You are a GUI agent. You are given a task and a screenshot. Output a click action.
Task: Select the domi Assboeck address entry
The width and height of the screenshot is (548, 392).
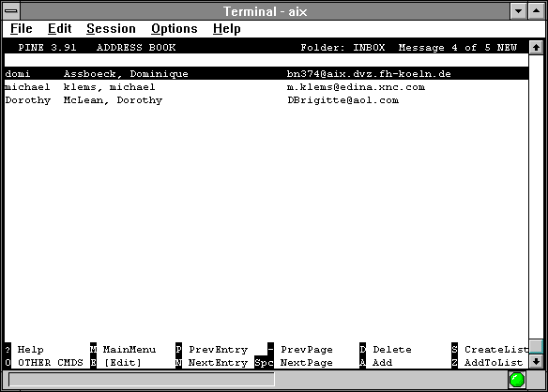pos(266,74)
